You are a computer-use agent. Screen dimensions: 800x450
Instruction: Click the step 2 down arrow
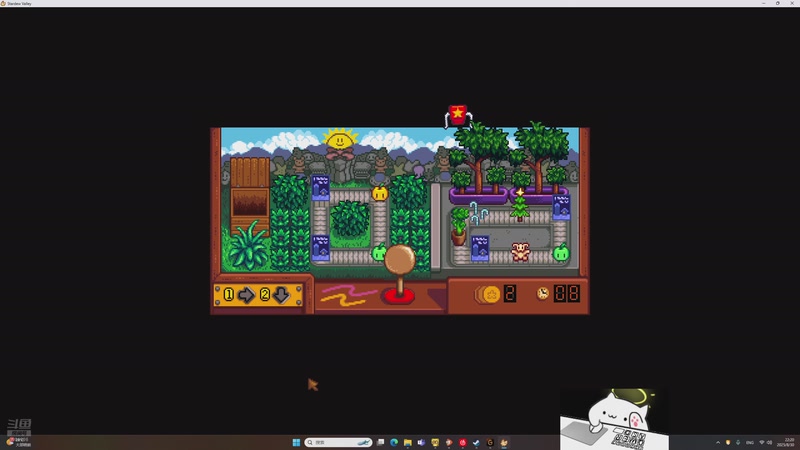click(282, 294)
